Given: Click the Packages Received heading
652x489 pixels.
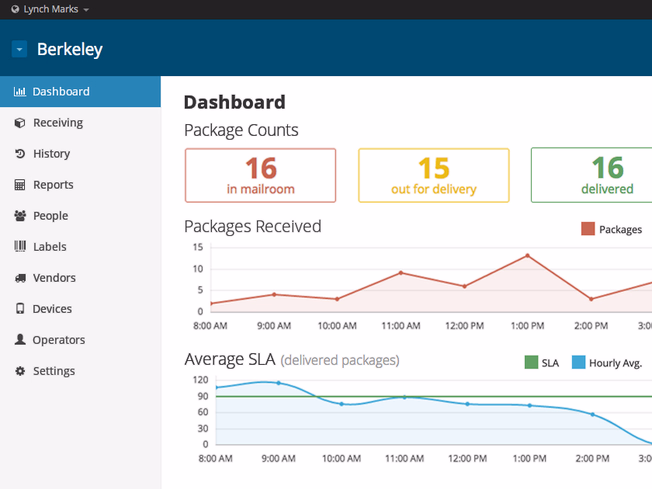Looking at the screenshot, I should pyautogui.click(x=253, y=227).
